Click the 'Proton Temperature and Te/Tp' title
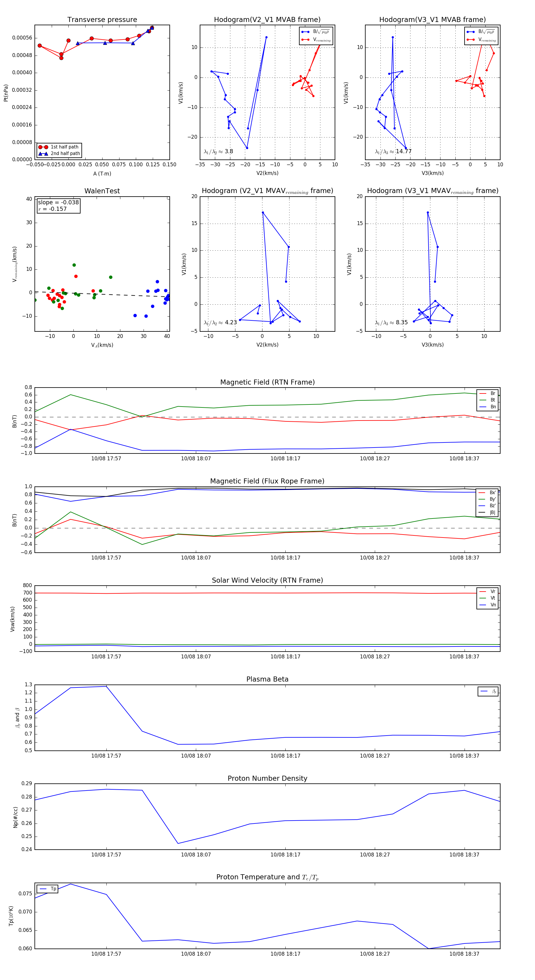The width and height of the screenshot is (535, 980). (267, 877)
